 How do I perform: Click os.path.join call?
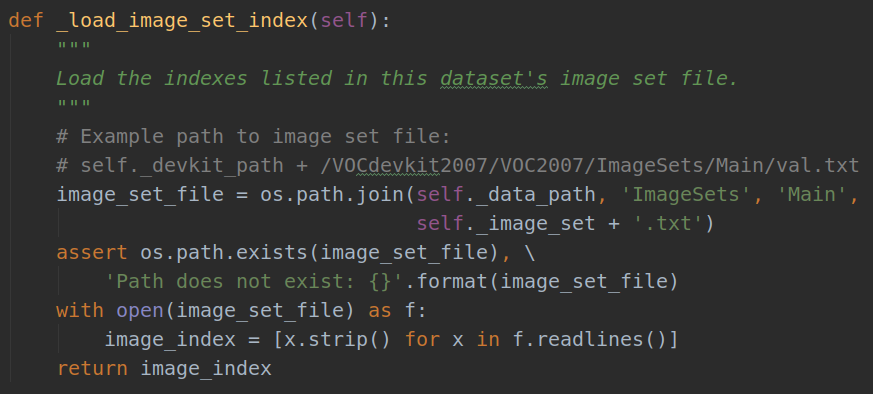click(x=333, y=194)
